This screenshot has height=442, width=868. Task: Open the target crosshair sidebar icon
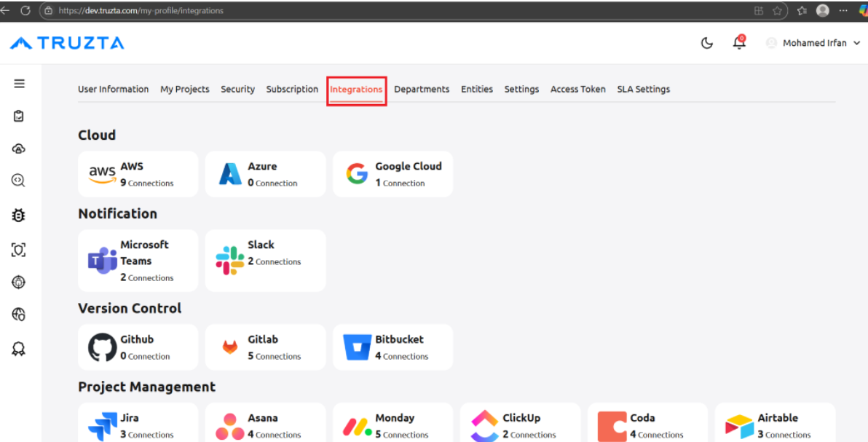pyautogui.click(x=18, y=282)
